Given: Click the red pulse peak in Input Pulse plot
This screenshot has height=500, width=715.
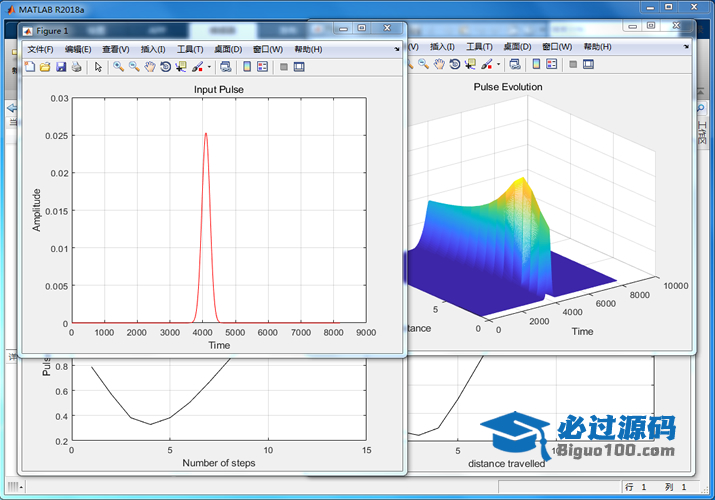Looking at the screenshot, I should [205, 133].
